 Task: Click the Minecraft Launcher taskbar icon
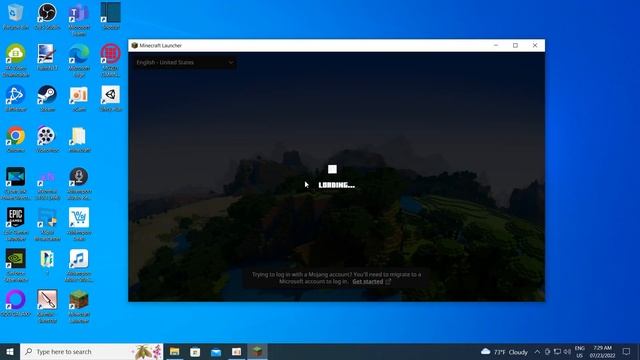[257, 351]
